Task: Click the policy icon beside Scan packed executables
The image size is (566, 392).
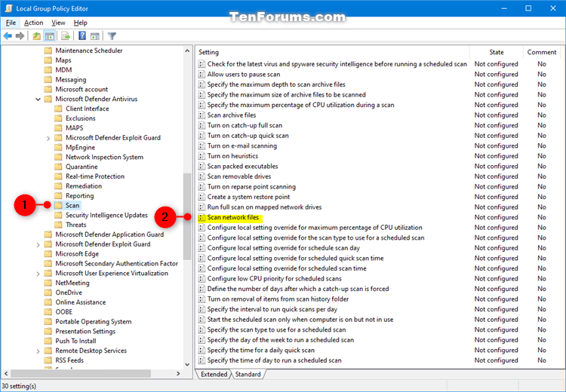Action: (201, 167)
